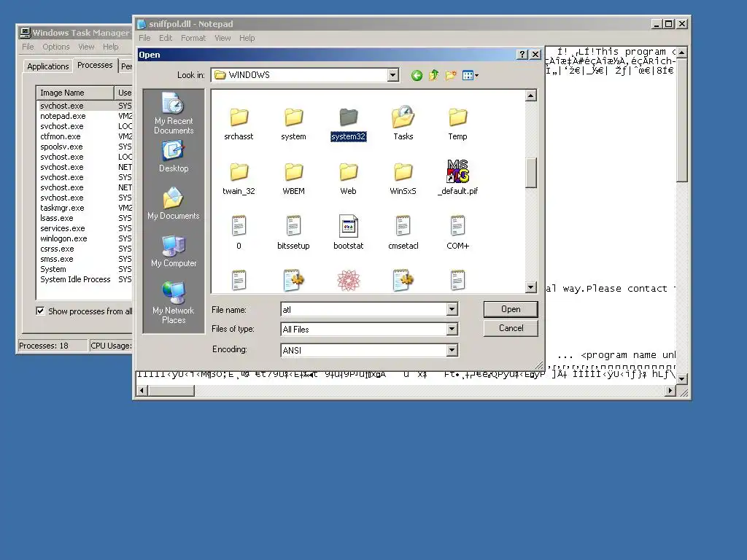Open Notepad's File menu
Screen dimensions: 747x560
pyautogui.click(x=144, y=38)
